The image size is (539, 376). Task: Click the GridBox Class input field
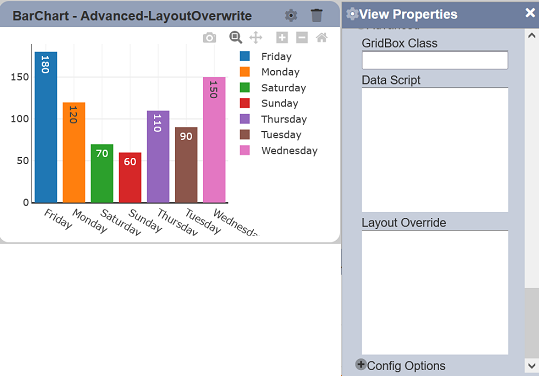(x=435, y=60)
